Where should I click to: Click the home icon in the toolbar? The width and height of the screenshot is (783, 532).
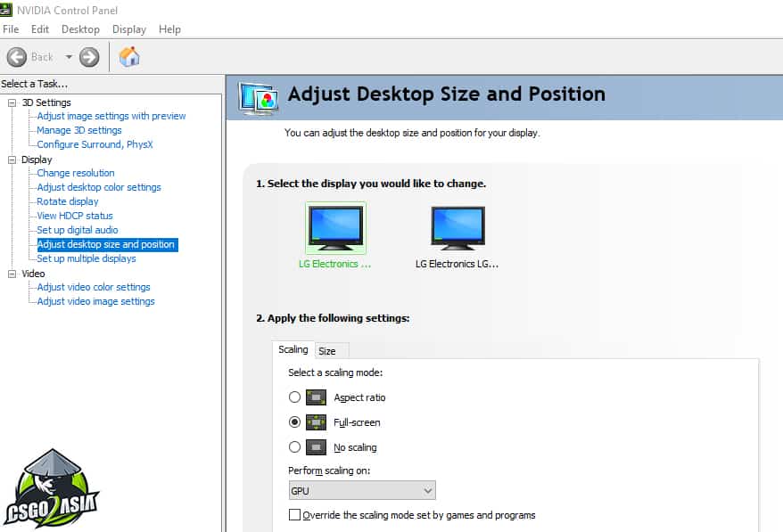(x=128, y=56)
